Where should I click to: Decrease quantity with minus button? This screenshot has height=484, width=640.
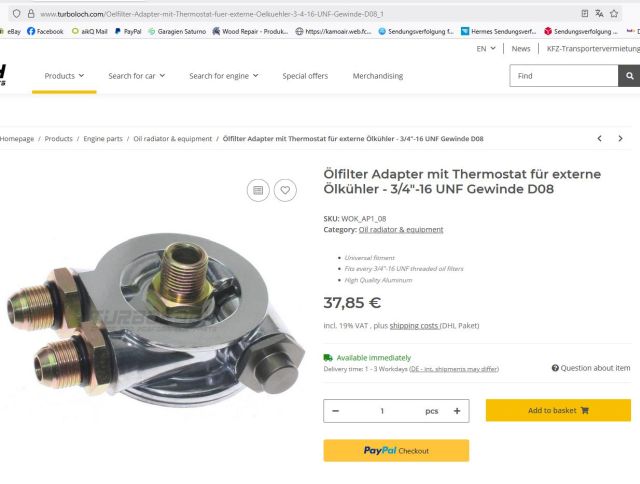coord(336,411)
